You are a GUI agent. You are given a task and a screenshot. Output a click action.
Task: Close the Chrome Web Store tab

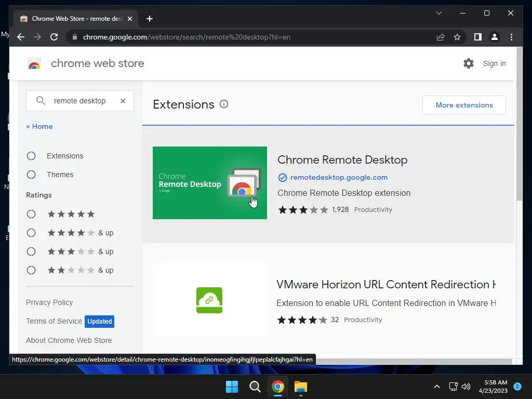tap(129, 19)
